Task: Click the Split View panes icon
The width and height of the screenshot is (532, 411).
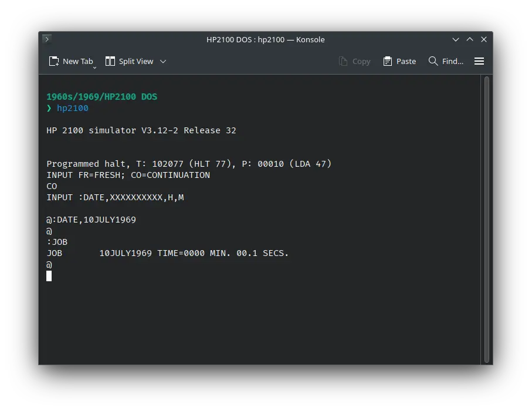Action: pyautogui.click(x=110, y=61)
